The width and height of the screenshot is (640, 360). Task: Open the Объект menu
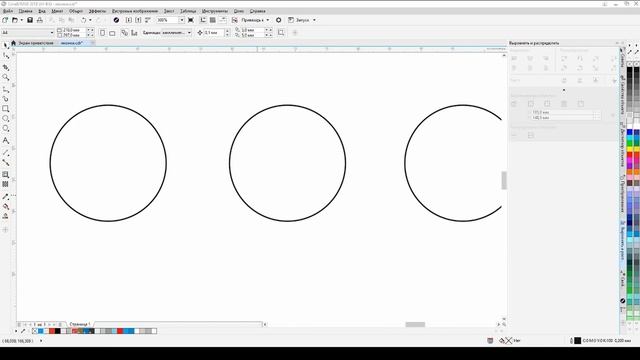pos(76,11)
